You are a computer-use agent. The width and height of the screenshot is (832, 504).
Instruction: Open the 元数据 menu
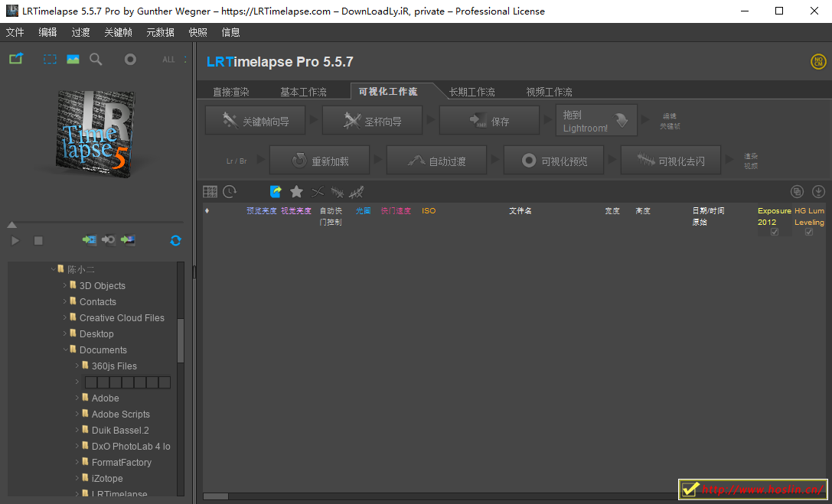point(160,32)
